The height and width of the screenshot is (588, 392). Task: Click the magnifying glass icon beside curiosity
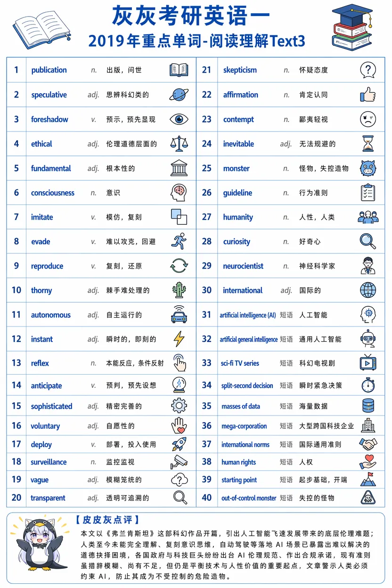(368, 241)
